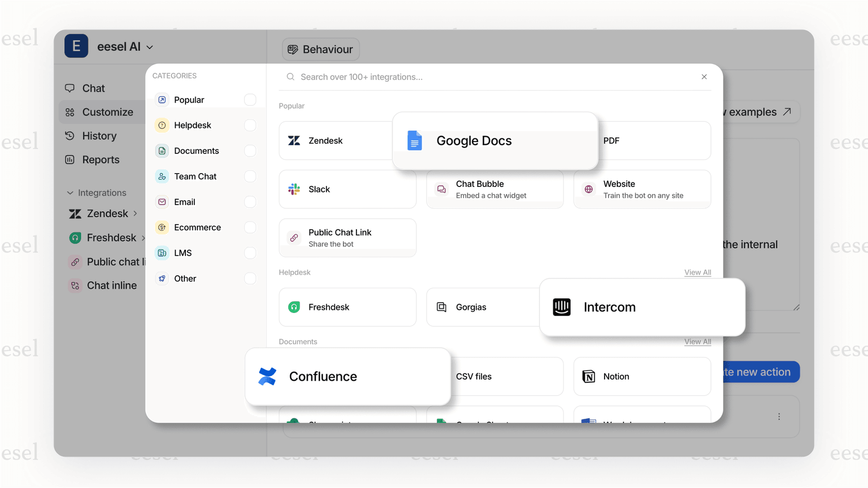Toggle the LMS category radio
This screenshot has width=868, height=488.
pos(250,253)
